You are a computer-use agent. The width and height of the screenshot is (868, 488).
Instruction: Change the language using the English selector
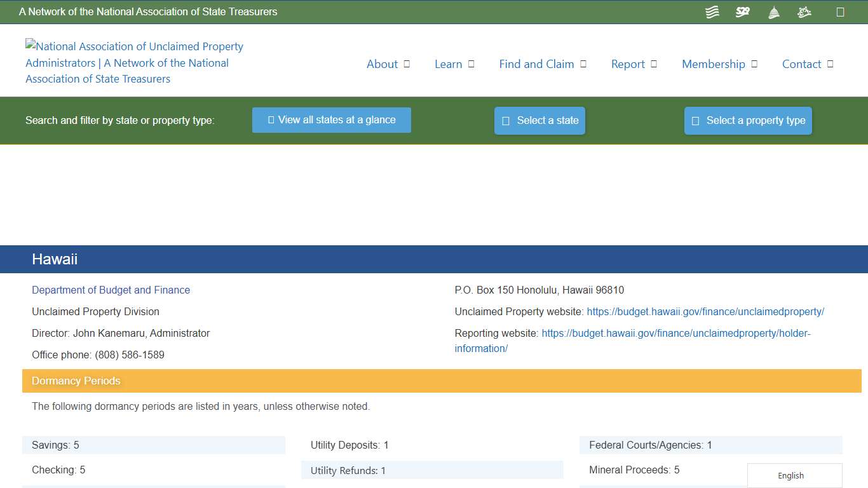coord(790,475)
